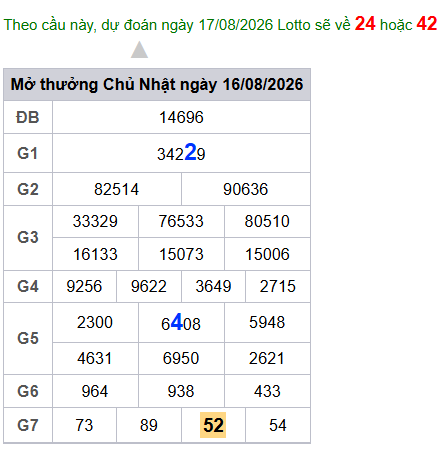Click G7 number 89
The height and width of the screenshot is (450, 443).
coord(149,425)
